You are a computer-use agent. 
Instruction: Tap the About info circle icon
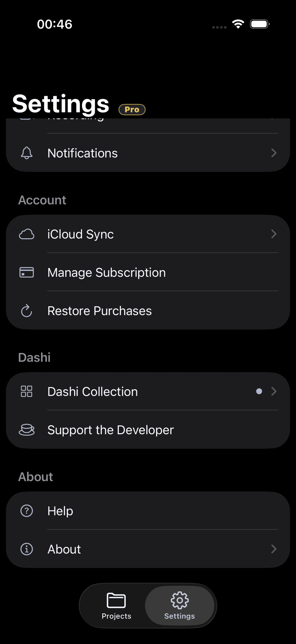click(x=26, y=549)
